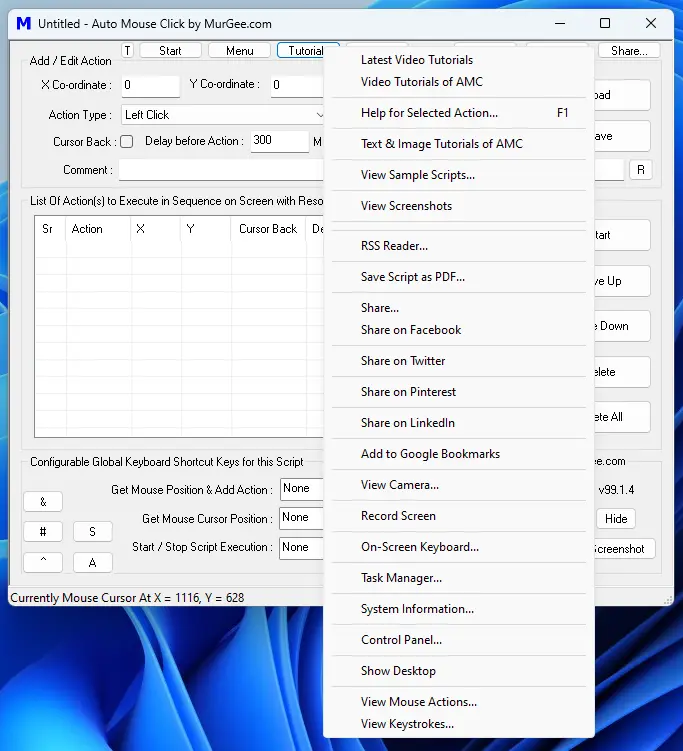
Task: Open System Information...
Action: (x=417, y=609)
